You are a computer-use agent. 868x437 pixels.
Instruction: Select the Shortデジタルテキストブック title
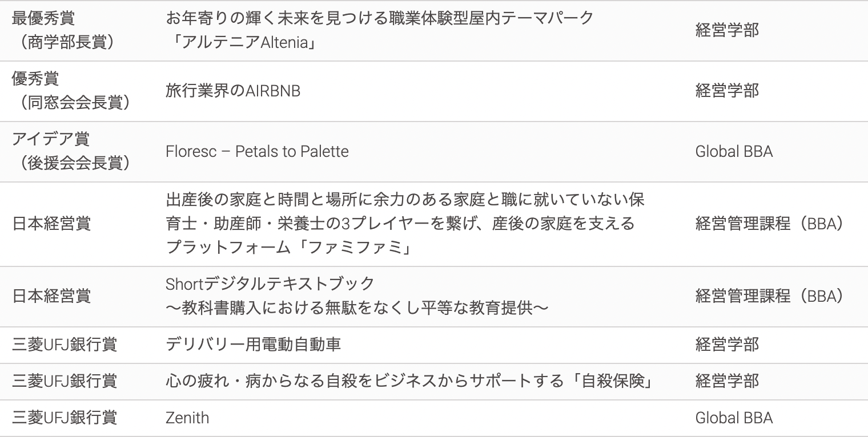tap(270, 284)
